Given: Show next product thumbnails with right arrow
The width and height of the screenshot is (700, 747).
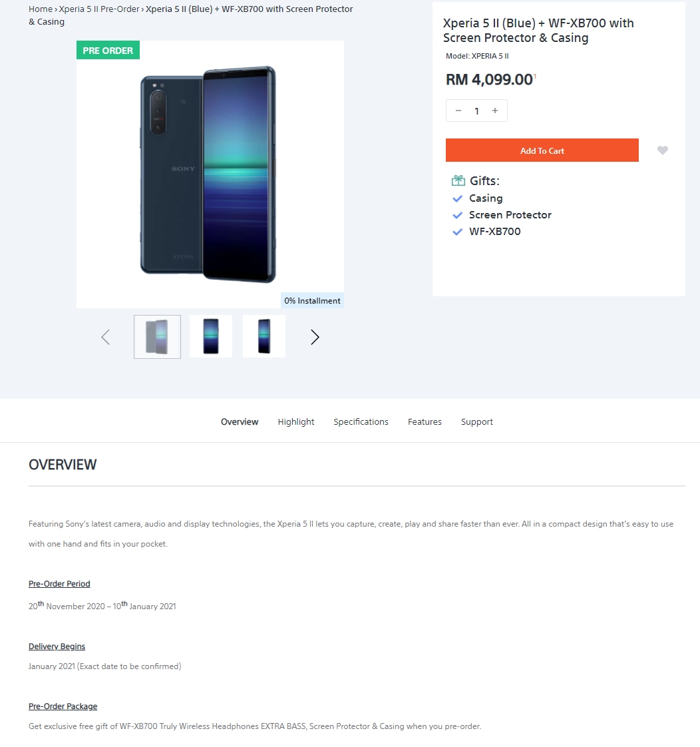Looking at the screenshot, I should 315,338.
